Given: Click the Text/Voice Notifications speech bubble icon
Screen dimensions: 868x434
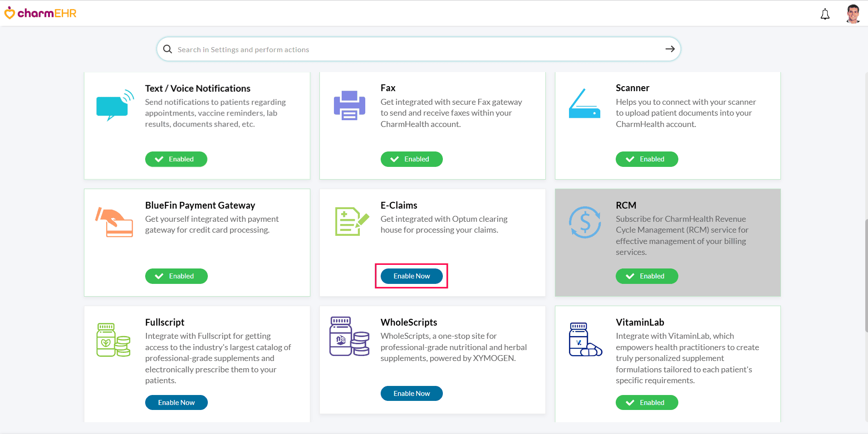Looking at the screenshot, I should pos(114,106).
